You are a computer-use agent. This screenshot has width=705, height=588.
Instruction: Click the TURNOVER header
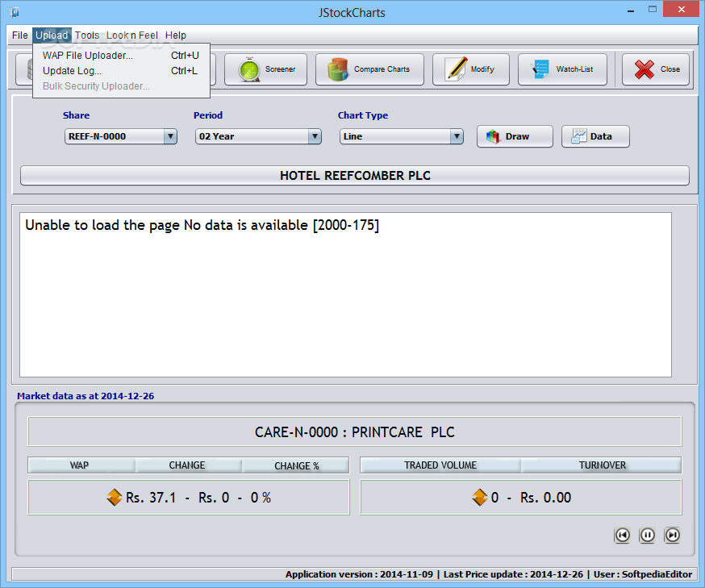click(x=601, y=465)
